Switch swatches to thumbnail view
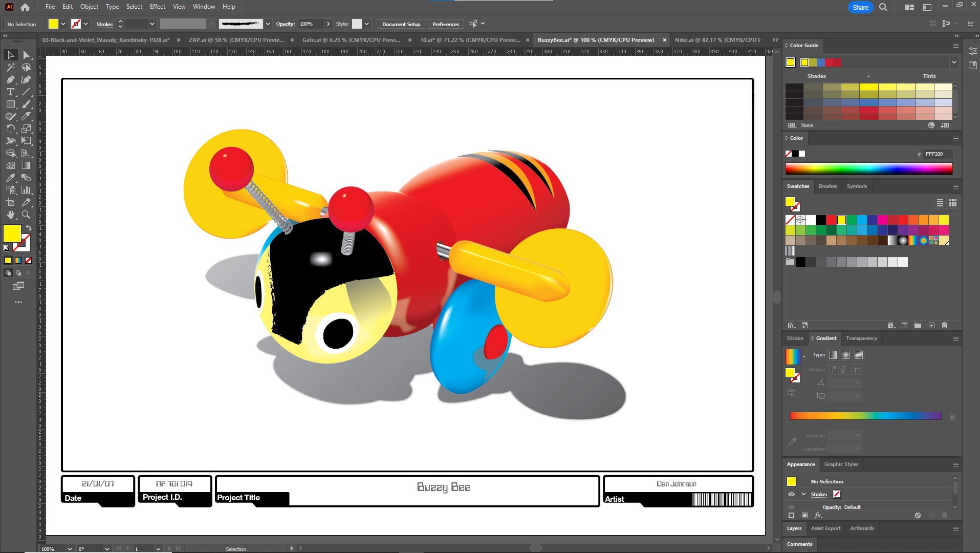The width and height of the screenshot is (980, 553). coord(953,203)
